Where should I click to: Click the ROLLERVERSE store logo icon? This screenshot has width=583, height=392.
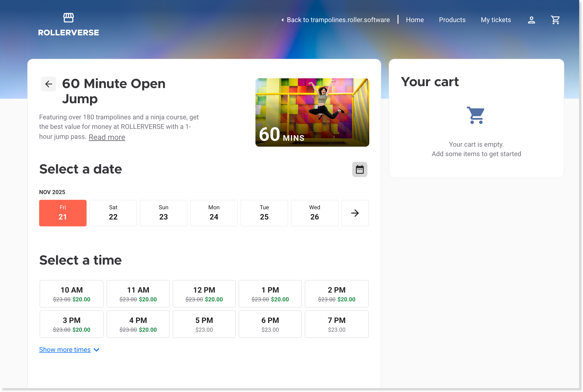69,18
